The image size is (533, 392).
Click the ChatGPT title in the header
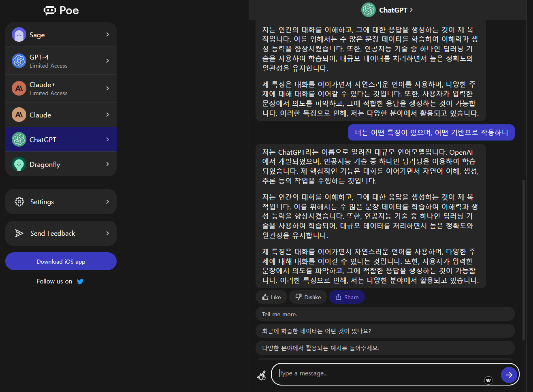(x=393, y=10)
